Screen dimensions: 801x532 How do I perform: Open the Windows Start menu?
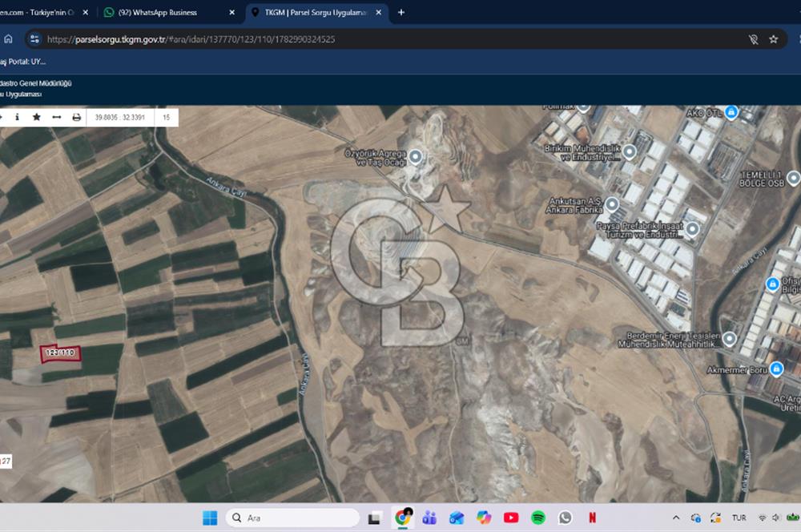coord(210,518)
